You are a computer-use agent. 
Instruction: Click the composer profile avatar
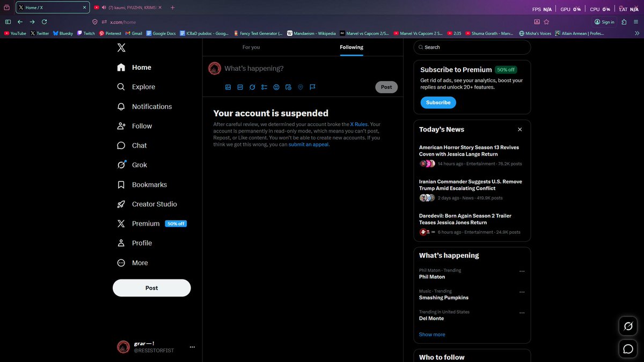(215, 69)
